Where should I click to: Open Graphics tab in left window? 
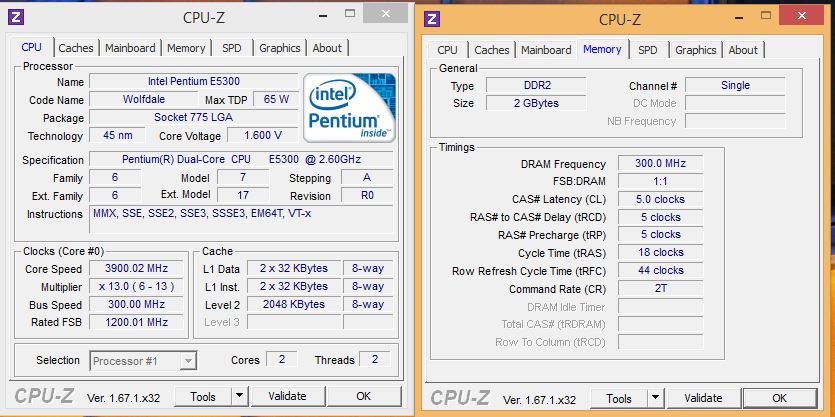(280, 48)
